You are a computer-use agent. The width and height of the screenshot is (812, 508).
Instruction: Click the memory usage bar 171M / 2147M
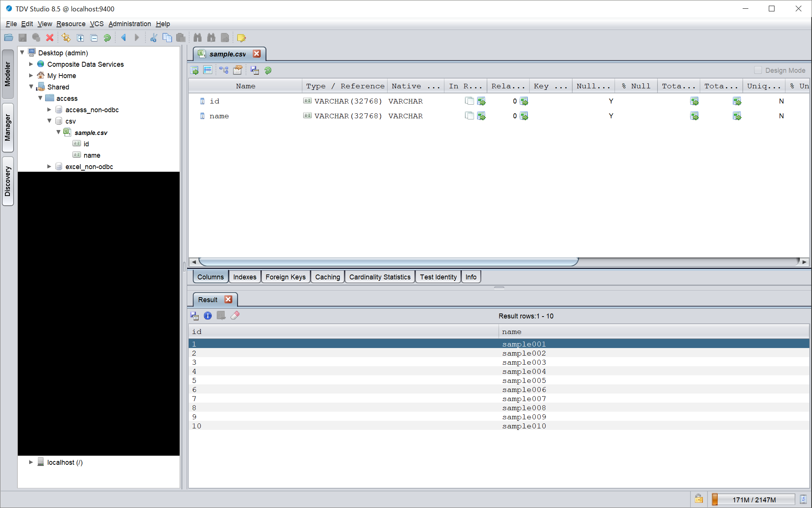(x=753, y=499)
